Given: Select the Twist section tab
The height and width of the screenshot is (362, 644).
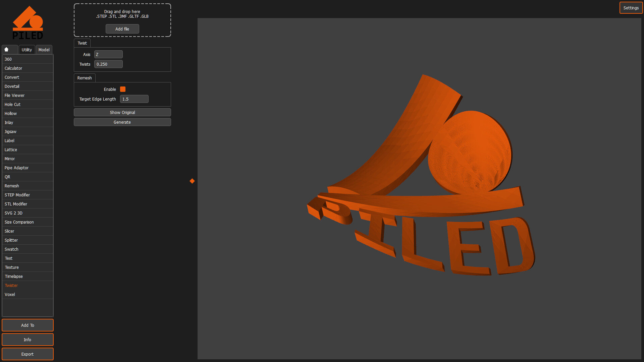Looking at the screenshot, I should pos(82,43).
